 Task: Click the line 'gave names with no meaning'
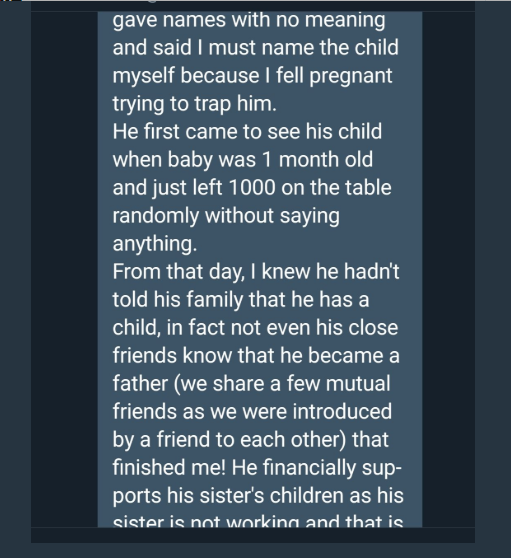click(x=249, y=20)
